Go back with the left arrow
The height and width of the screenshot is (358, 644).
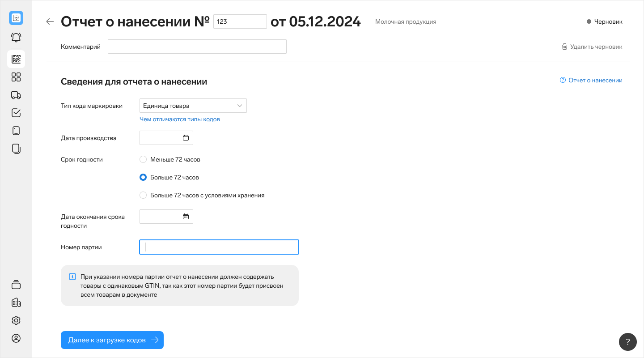[50, 21]
